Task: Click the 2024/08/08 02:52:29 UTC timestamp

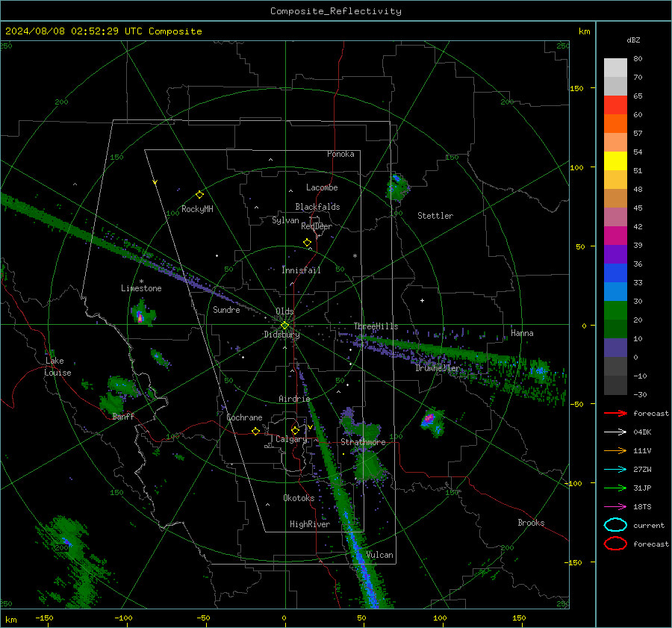Action: (103, 31)
